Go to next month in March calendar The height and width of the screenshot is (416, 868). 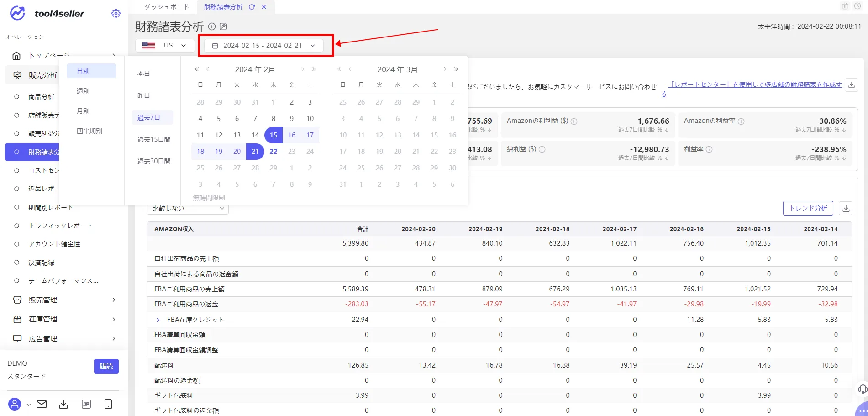pos(445,69)
